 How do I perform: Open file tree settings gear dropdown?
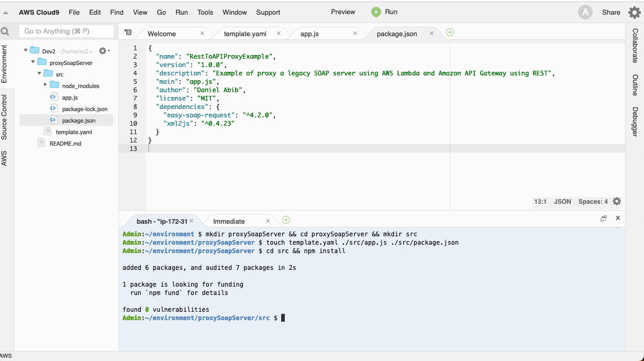click(104, 51)
